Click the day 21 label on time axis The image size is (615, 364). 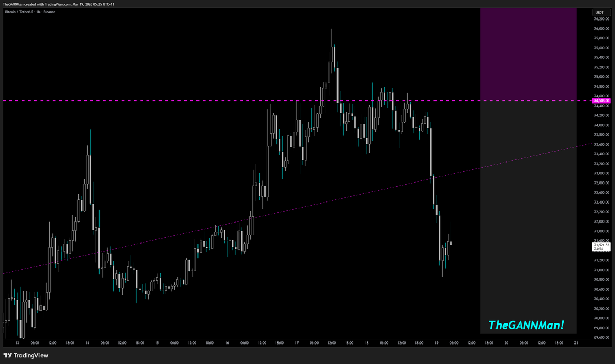[x=576, y=343]
